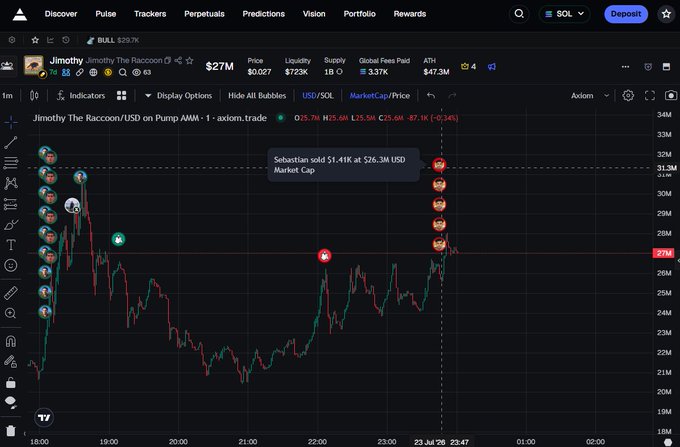680x447 pixels.
Task: Select the horizontal lines fib tool
Action: (11, 163)
